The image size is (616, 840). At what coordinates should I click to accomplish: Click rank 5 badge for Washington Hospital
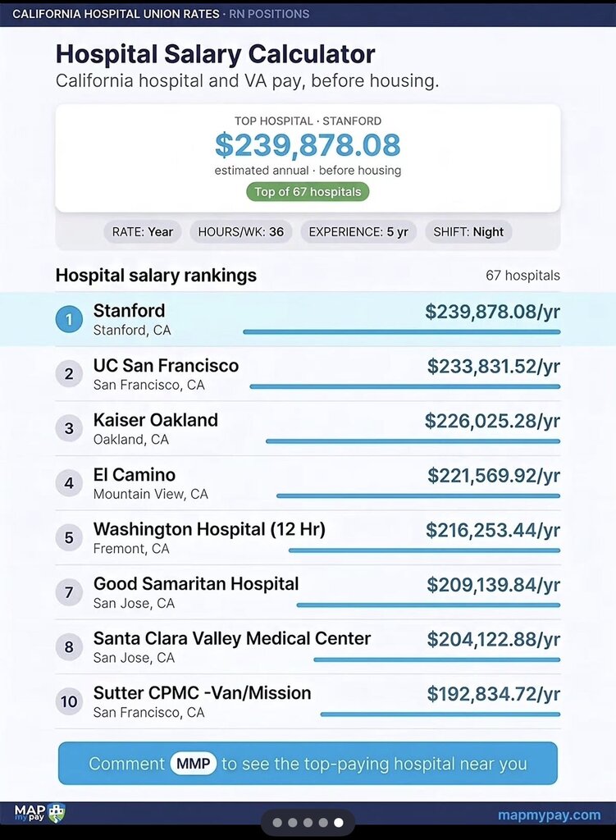point(69,537)
